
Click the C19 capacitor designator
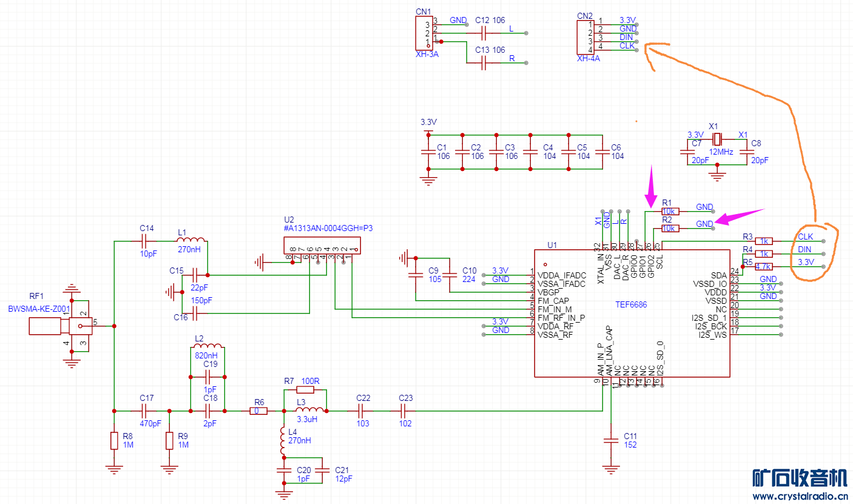coord(211,364)
